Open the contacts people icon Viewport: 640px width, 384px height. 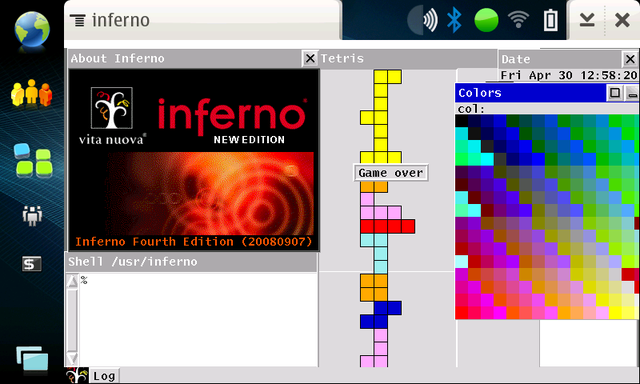pos(31,93)
